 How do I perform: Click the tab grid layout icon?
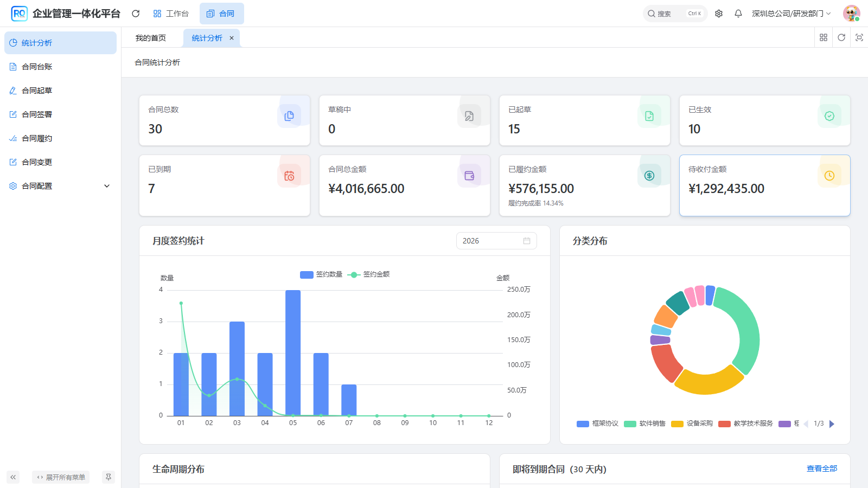point(824,37)
